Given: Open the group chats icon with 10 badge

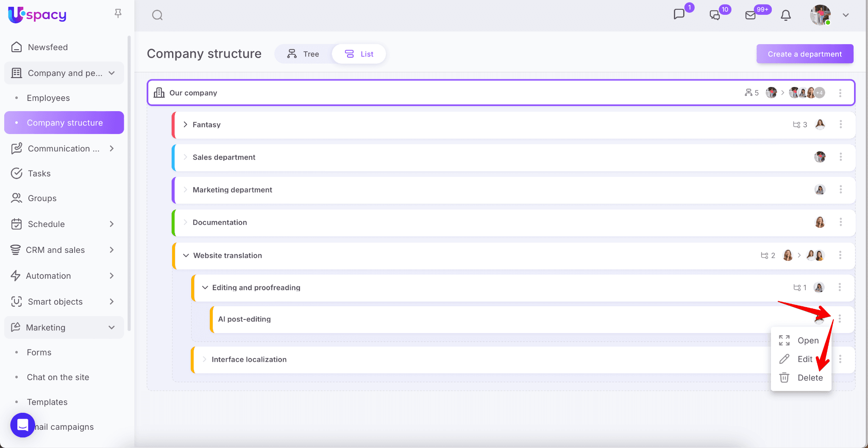Looking at the screenshot, I should [x=715, y=15].
